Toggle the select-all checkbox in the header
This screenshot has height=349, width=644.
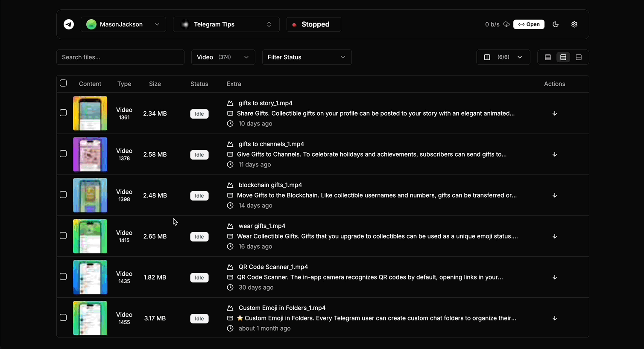coord(63,83)
